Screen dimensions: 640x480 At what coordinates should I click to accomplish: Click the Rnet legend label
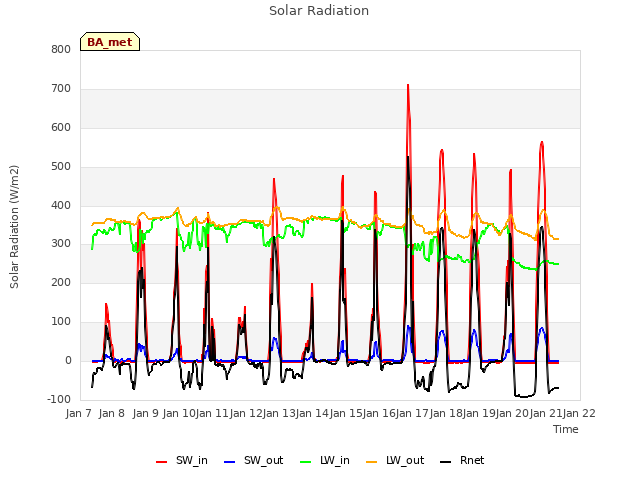(472, 460)
